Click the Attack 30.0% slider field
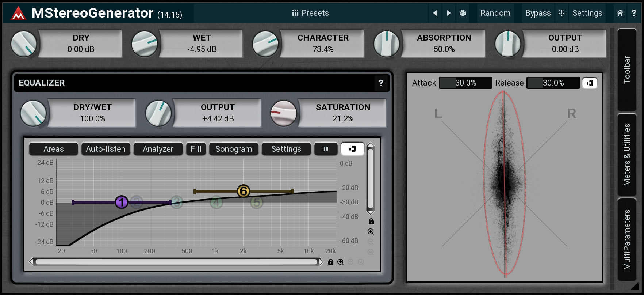This screenshot has width=644, height=295. click(x=465, y=83)
